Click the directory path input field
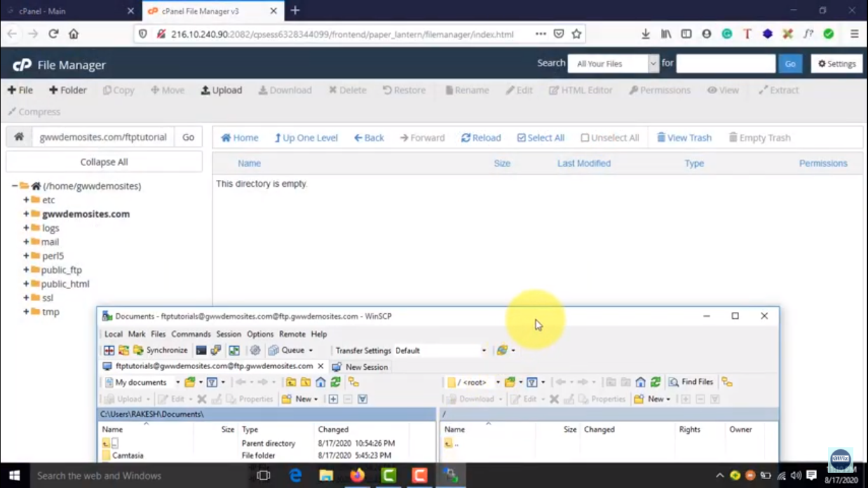 (x=103, y=137)
